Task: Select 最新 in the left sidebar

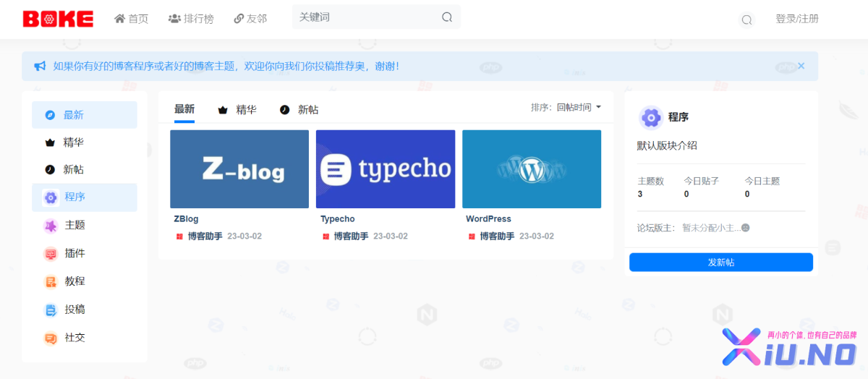Action: tap(85, 115)
